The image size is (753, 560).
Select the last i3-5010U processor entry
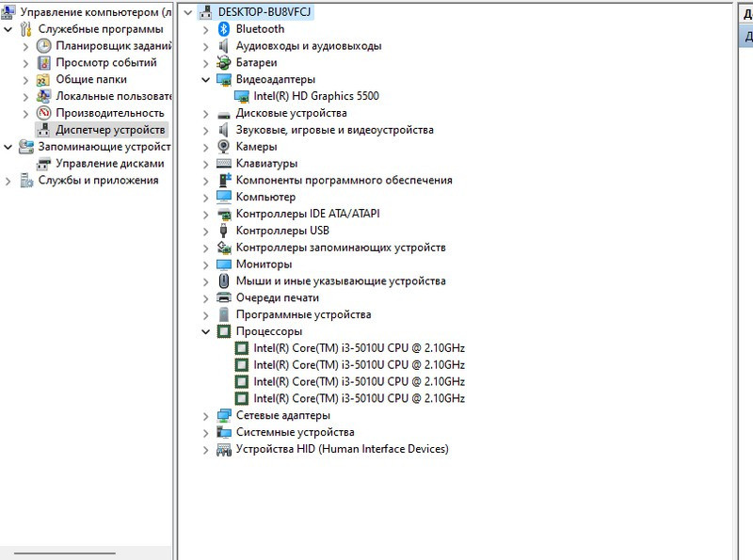(x=359, y=398)
